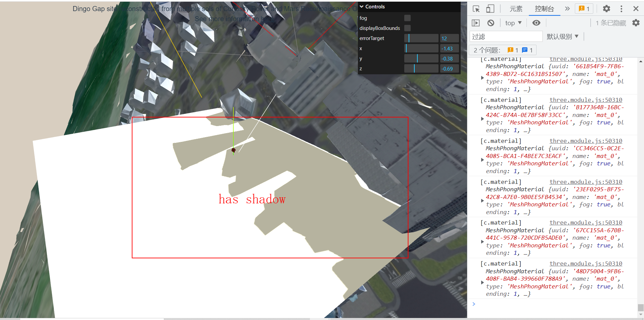The height and width of the screenshot is (320, 644).
Task: Collapse the Controls panel chevron
Action: [361, 6]
